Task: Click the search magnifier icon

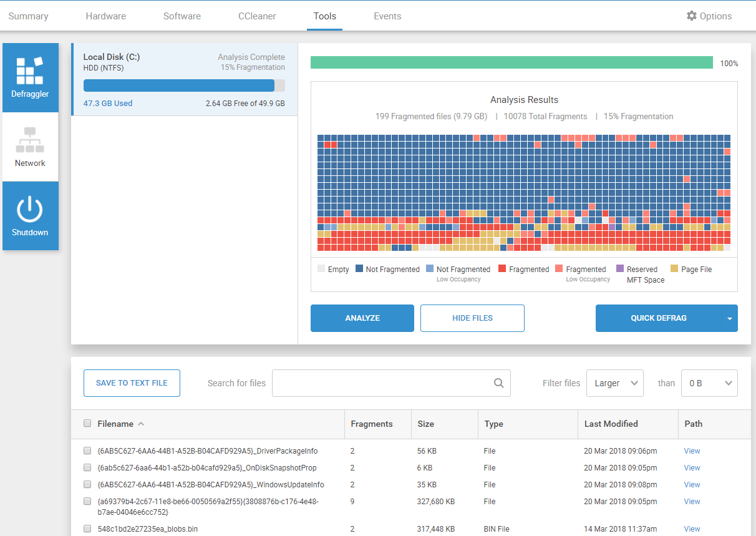Action: (498, 383)
